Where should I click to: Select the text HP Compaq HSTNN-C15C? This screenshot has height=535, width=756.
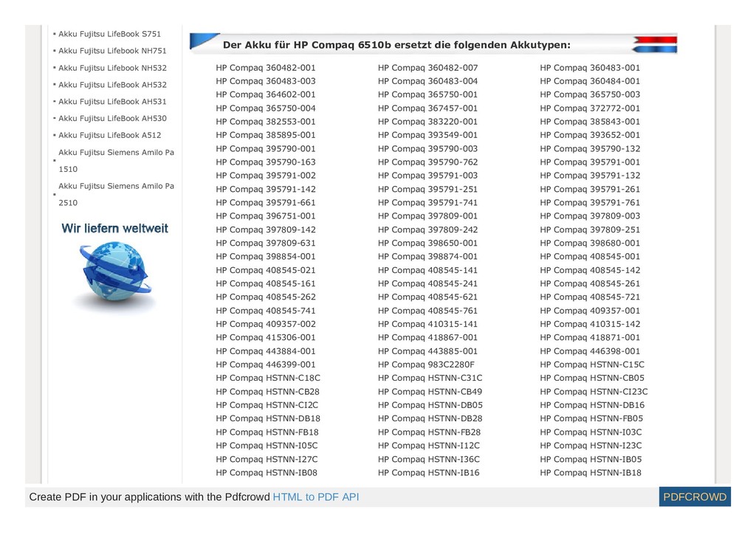(x=592, y=365)
